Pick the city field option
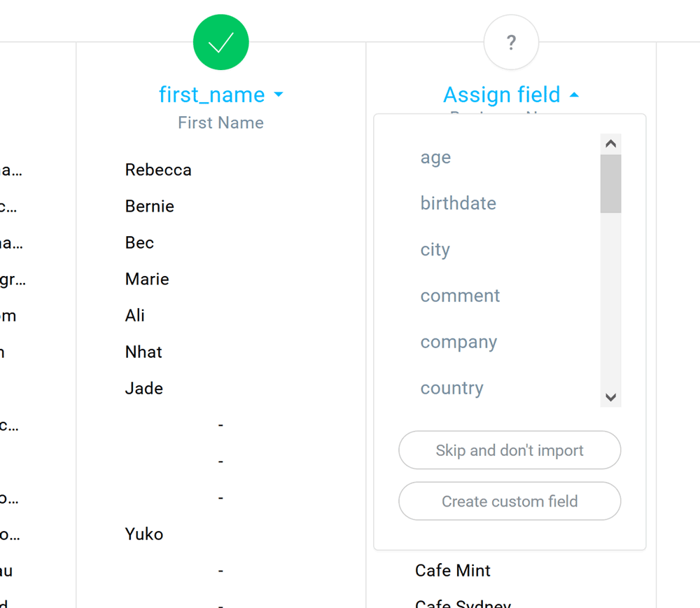Screen dimensions: 700x608 pyautogui.click(x=435, y=250)
